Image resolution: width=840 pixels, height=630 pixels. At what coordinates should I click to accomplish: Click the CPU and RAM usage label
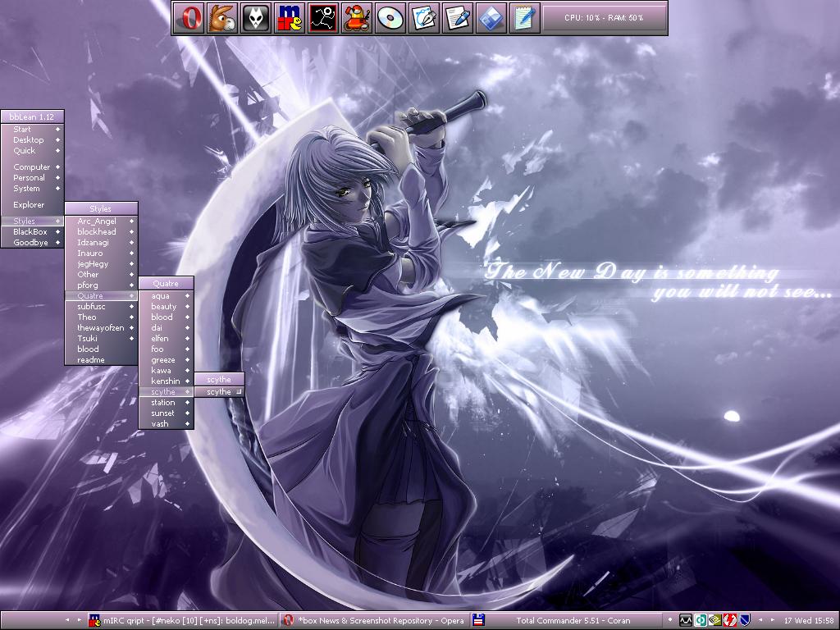(x=604, y=18)
